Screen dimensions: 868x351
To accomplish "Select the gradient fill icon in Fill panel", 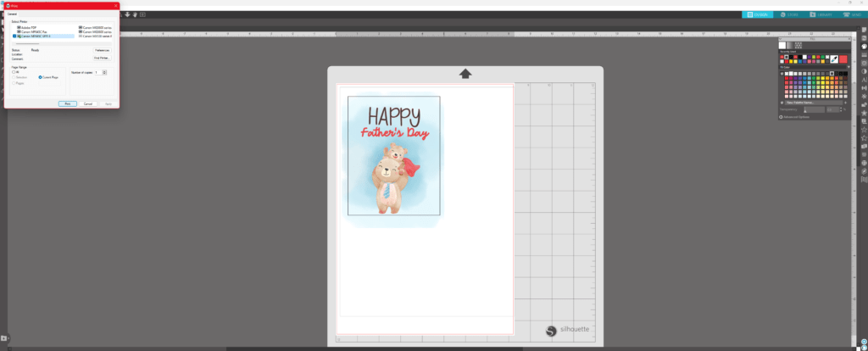I will tap(791, 45).
